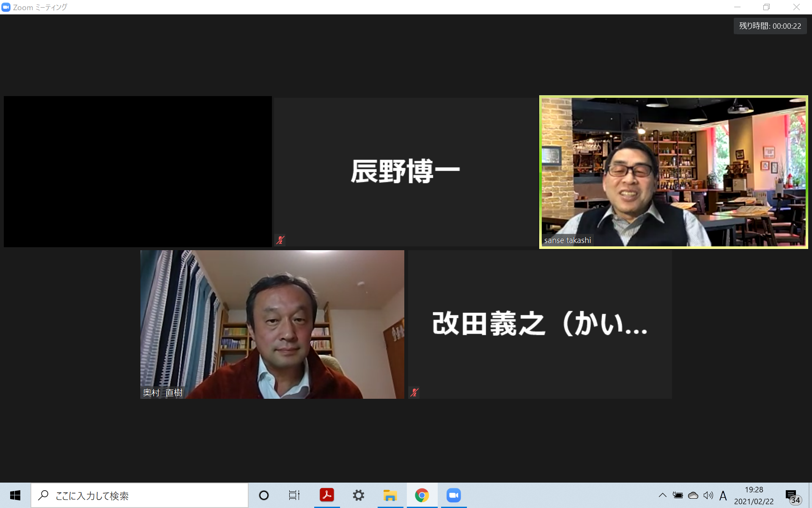
Task: Click the 奥村 直樹 name label
Action: click(x=162, y=392)
